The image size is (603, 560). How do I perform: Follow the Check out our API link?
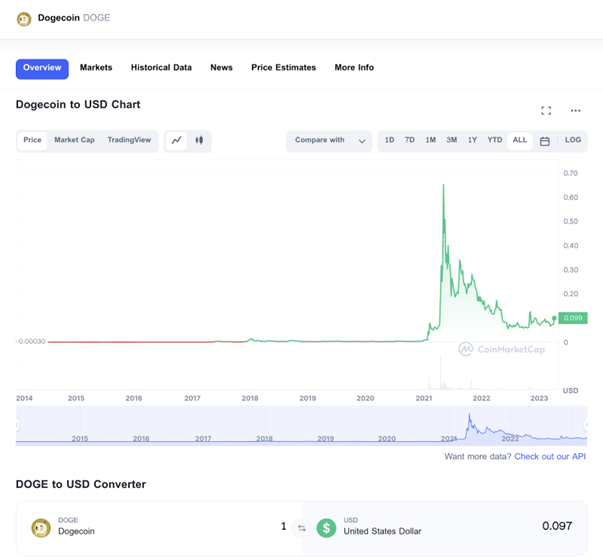point(550,457)
